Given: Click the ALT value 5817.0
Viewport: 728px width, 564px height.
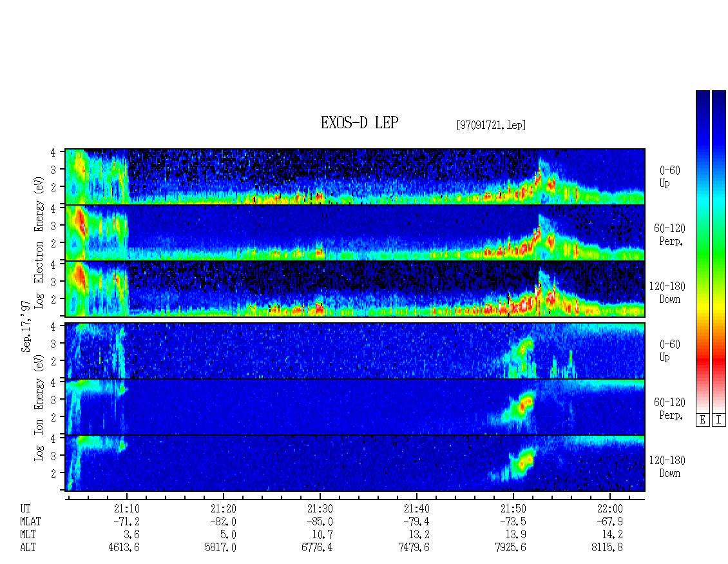Looking at the screenshot, I should (x=220, y=547).
